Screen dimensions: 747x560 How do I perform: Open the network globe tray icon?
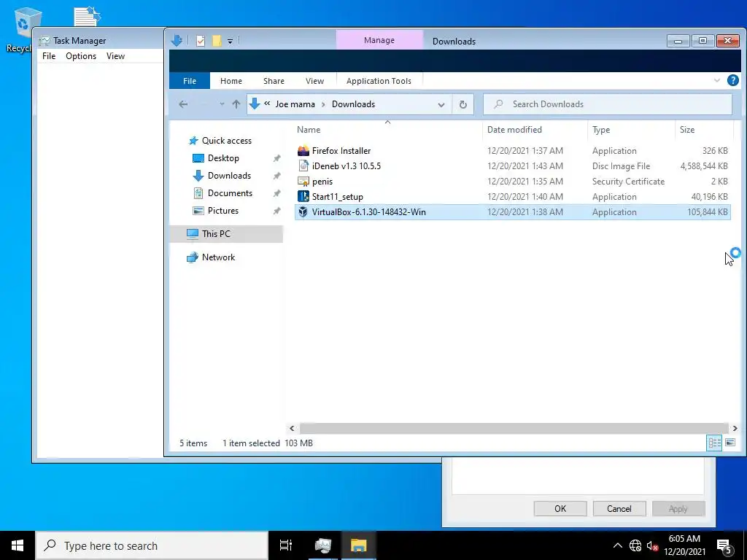pos(635,545)
